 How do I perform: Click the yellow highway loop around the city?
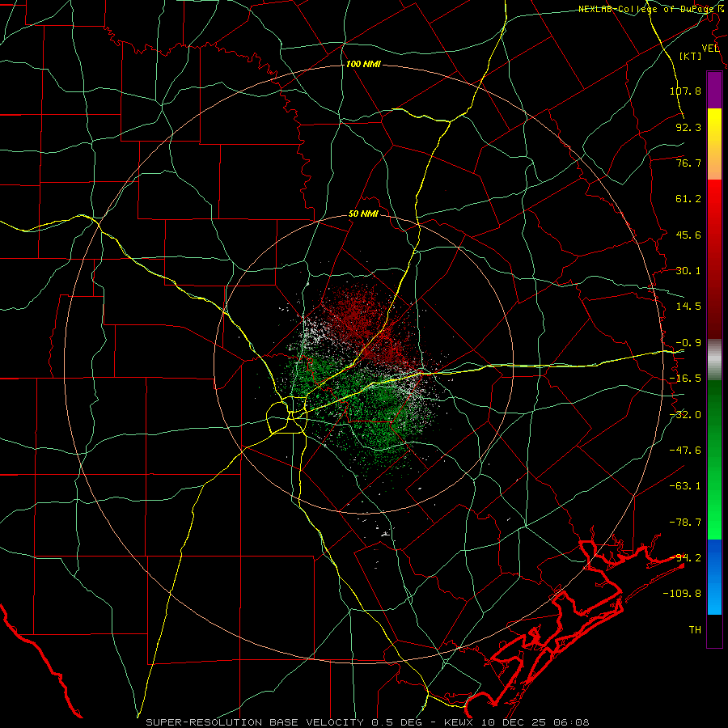click(x=286, y=417)
